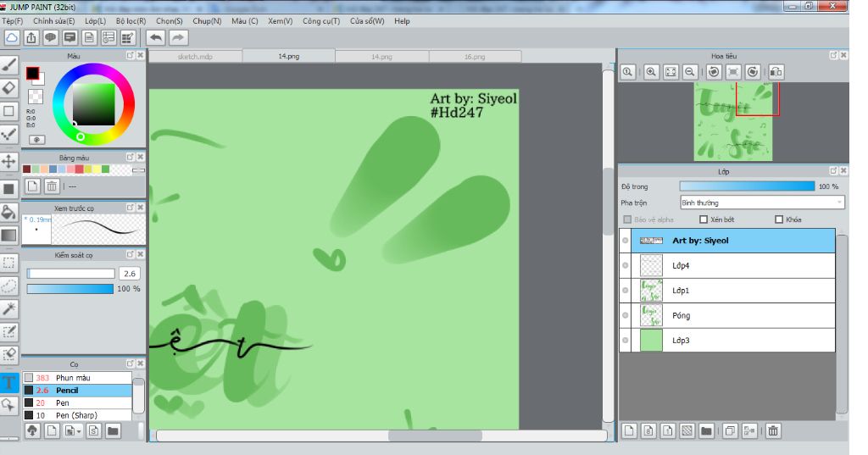Screen dimensions: 868x455
Task: Switch to the sketch.mdp tab
Action: [x=196, y=57]
